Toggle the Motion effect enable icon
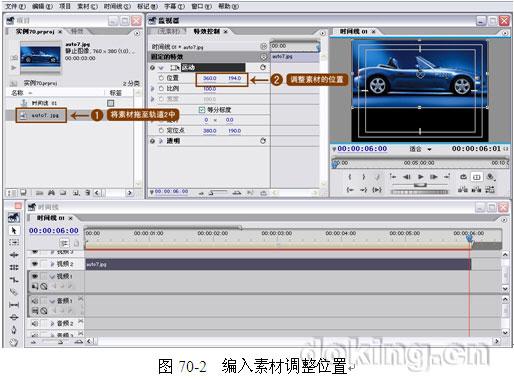This screenshot has width=514, height=380. coord(152,68)
